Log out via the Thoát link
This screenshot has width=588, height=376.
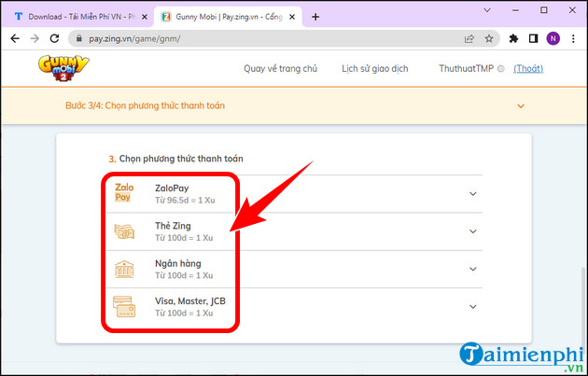click(x=528, y=69)
